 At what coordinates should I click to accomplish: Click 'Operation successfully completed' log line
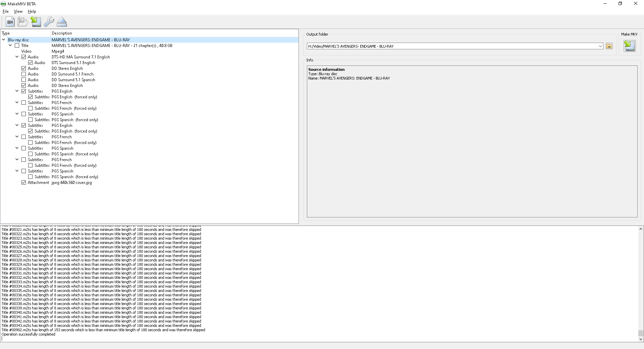click(29, 334)
